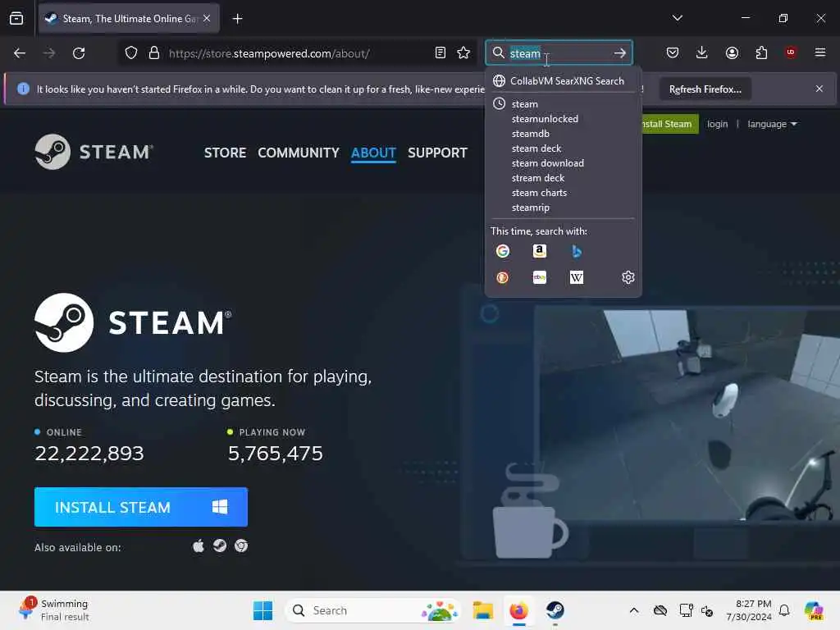Pick the 'stream deck' suggestion

click(x=563, y=178)
